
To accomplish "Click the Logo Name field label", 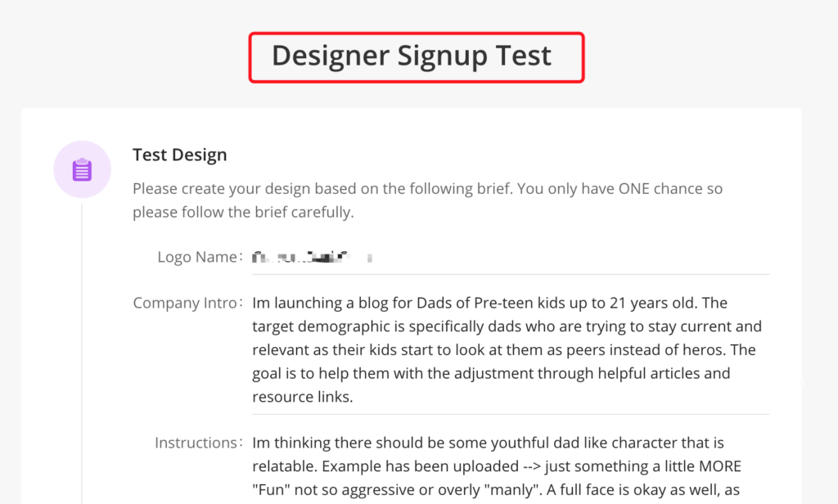I will point(197,257).
